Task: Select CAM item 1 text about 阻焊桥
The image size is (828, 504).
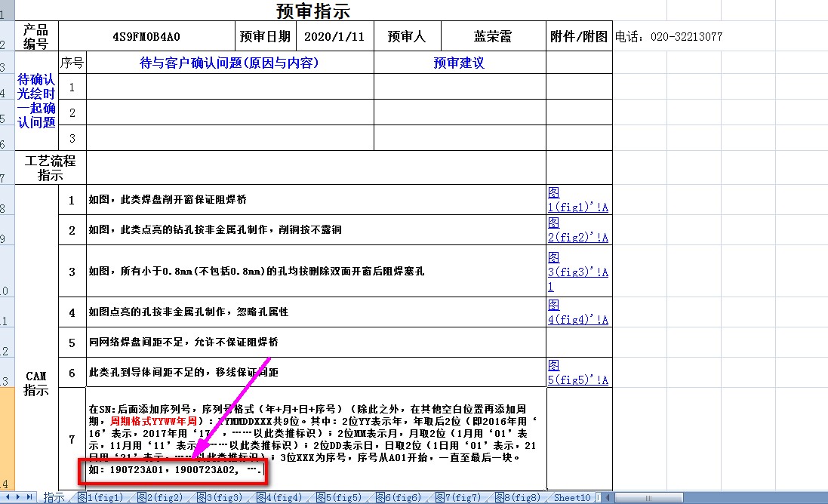Action: 316,200
